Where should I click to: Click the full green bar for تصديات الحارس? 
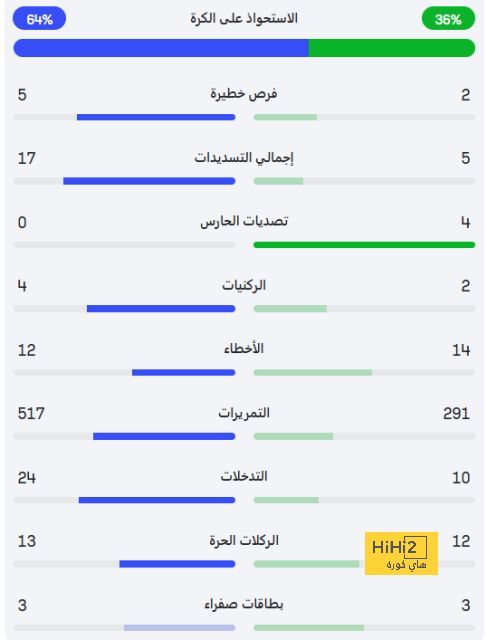pos(364,245)
